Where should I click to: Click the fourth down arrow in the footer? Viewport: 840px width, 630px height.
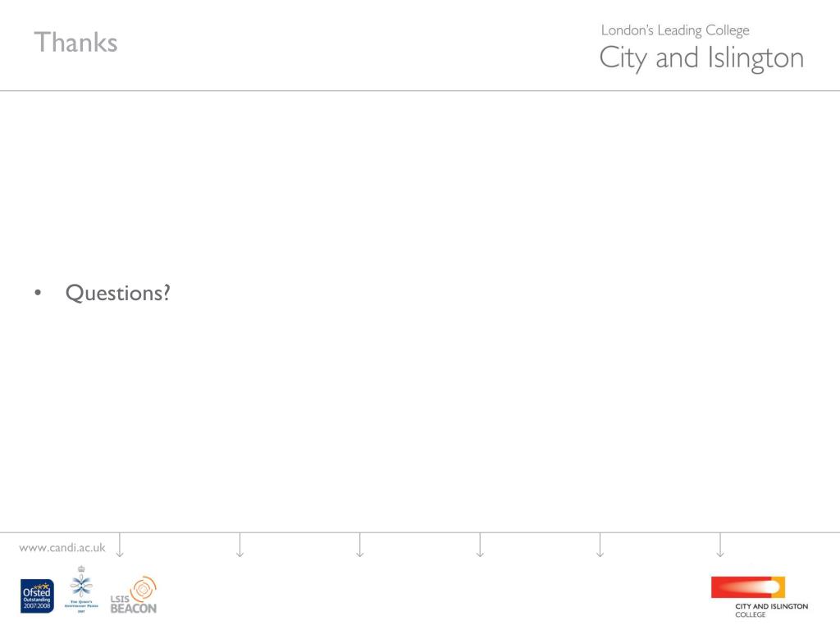pos(480,546)
